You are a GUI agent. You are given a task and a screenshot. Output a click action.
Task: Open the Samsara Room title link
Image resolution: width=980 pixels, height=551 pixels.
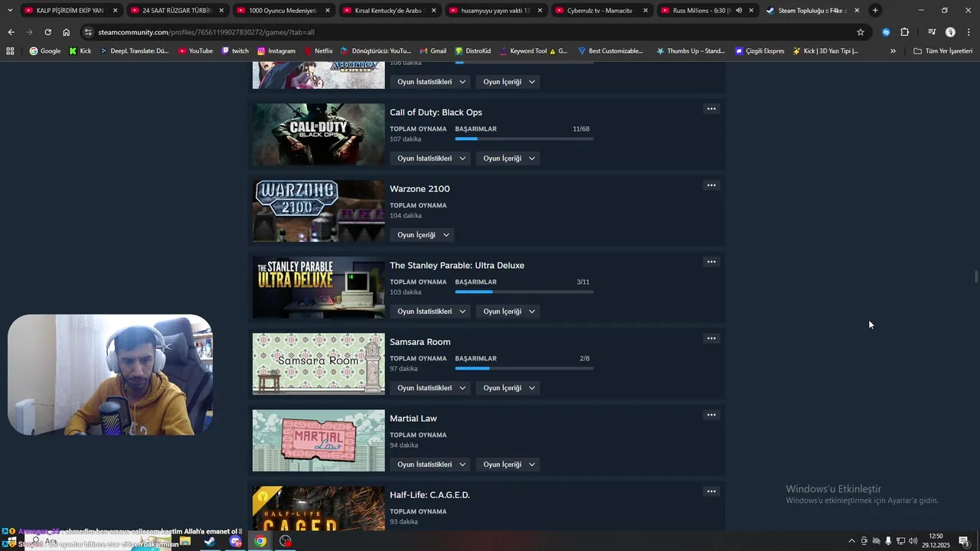point(420,342)
